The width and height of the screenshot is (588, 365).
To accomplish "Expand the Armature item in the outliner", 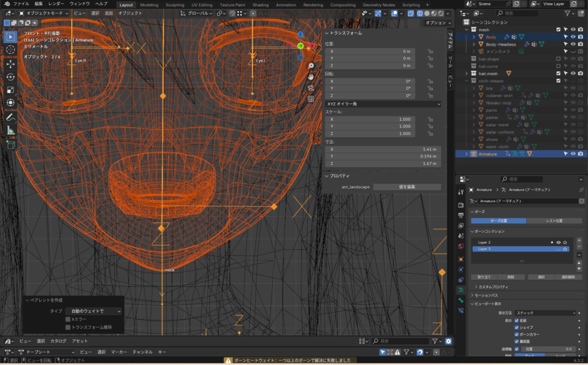I will (467, 154).
